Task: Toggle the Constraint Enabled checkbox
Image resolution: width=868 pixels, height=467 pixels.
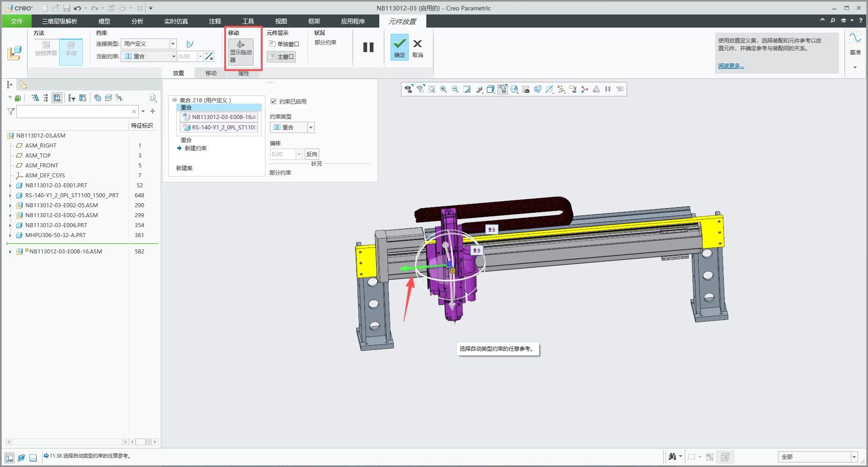Action: pos(274,101)
